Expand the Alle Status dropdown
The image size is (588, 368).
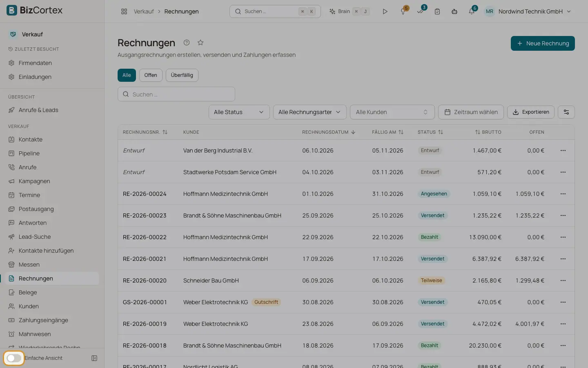pos(239,112)
